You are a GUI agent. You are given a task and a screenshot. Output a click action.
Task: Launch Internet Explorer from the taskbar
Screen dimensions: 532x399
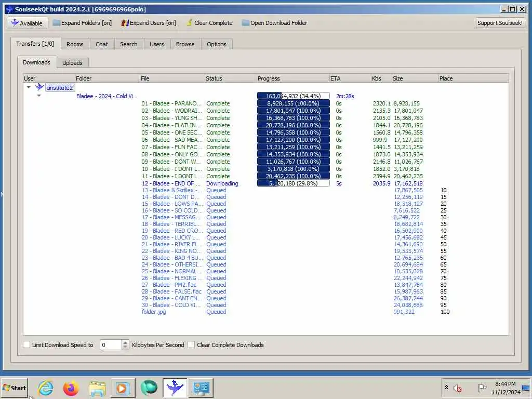46,388
